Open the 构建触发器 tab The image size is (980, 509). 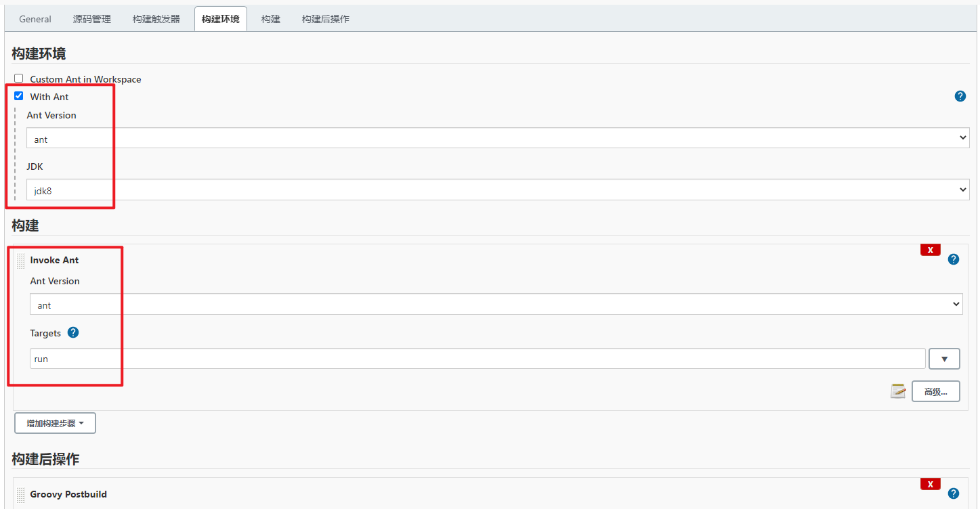(x=156, y=19)
